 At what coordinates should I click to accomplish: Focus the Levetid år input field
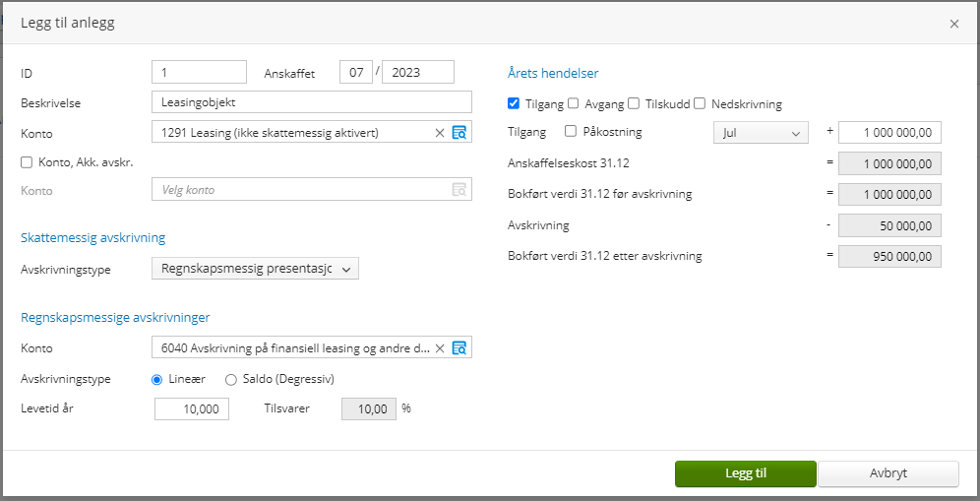(192, 408)
